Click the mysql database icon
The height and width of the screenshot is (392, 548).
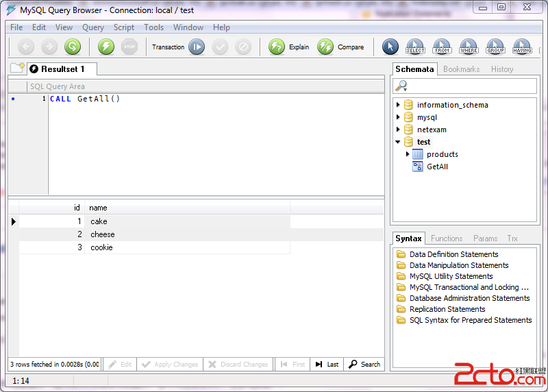pyautogui.click(x=408, y=117)
